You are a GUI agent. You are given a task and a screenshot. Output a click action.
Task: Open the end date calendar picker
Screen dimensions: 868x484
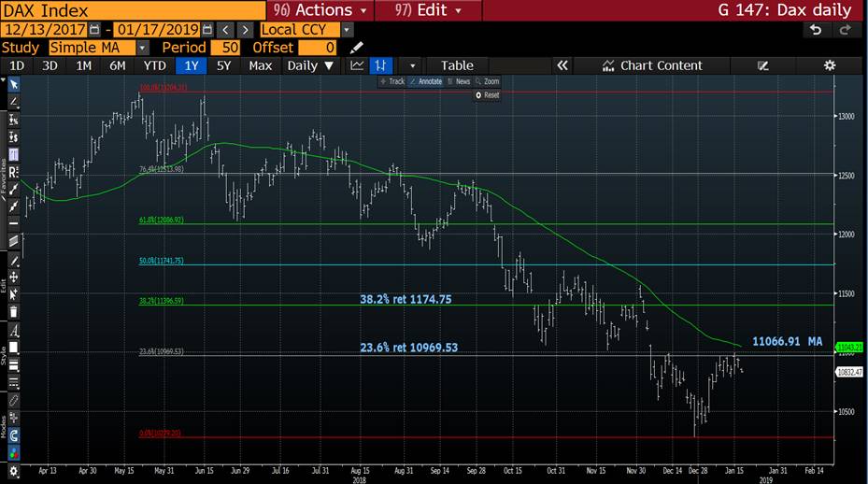point(207,30)
